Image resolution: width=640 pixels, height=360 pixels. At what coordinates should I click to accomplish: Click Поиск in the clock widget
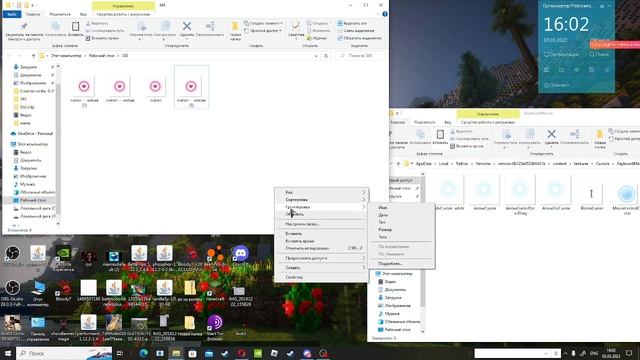point(599,54)
